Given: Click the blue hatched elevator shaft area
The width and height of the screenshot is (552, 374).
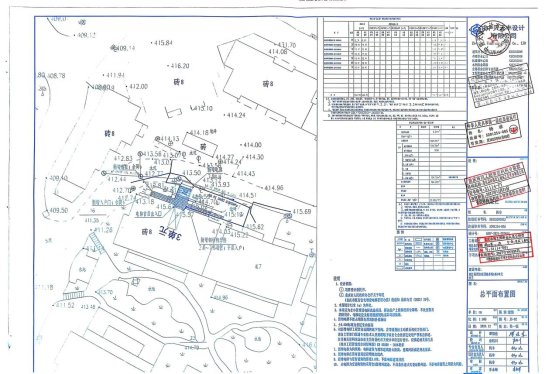Looking at the screenshot, I should (183, 194).
